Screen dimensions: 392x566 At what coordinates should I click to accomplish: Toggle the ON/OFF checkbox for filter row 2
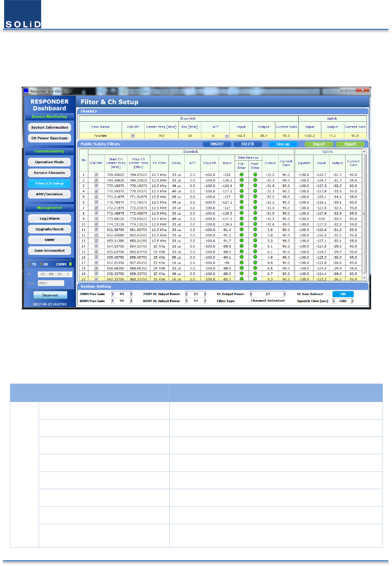click(96, 180)
